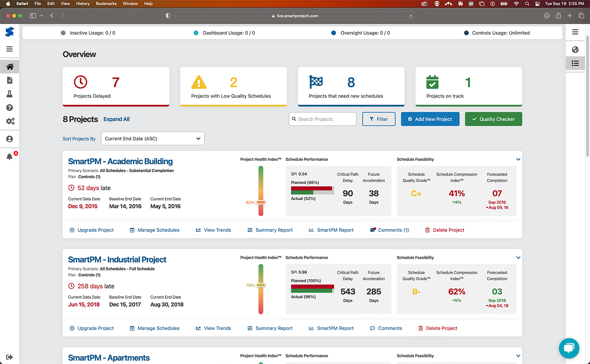This screenshot has height=364, width=590.
Task: Open SmartPM - Apartments project title
Action: pyautogui.click(x=109, y=358)
